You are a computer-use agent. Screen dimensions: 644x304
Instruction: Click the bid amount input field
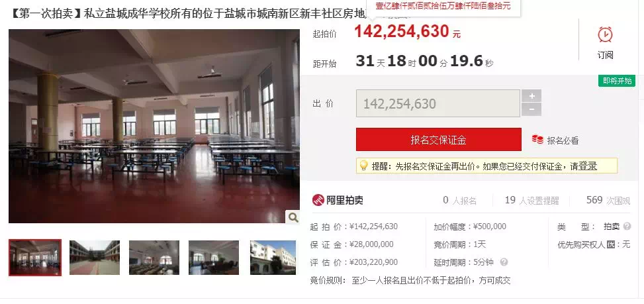pyautogui.click(x=437, y=103)
